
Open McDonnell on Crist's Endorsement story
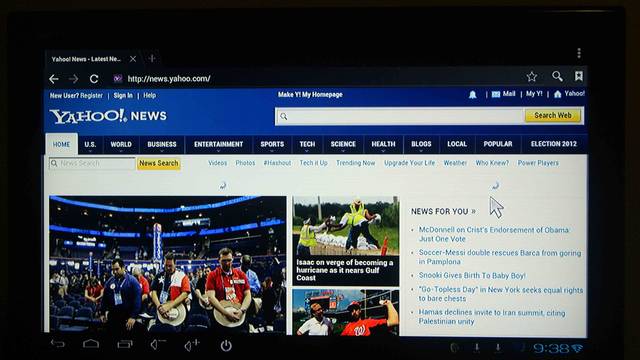(x=494, y=234)
